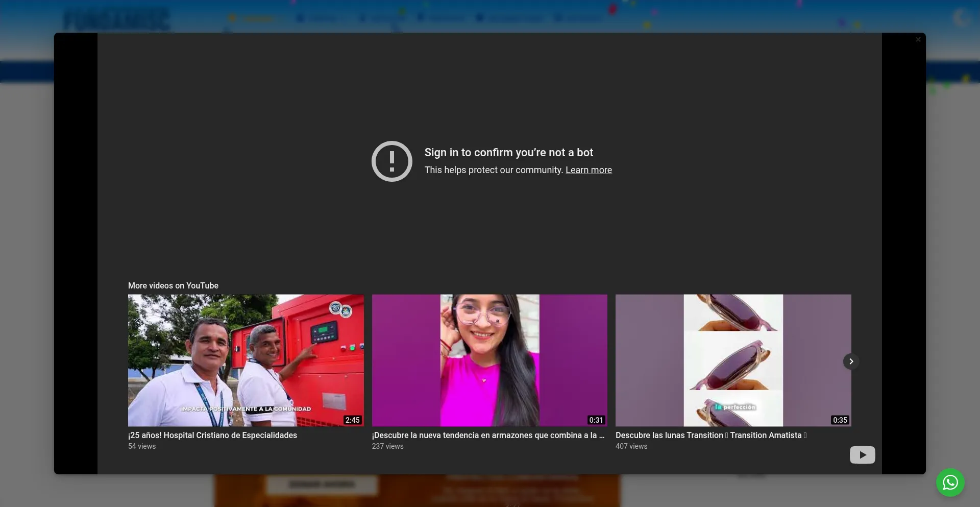980x507 pixels.
Task: Click the 'More videos on YouTube' heading
Action: 173,286
